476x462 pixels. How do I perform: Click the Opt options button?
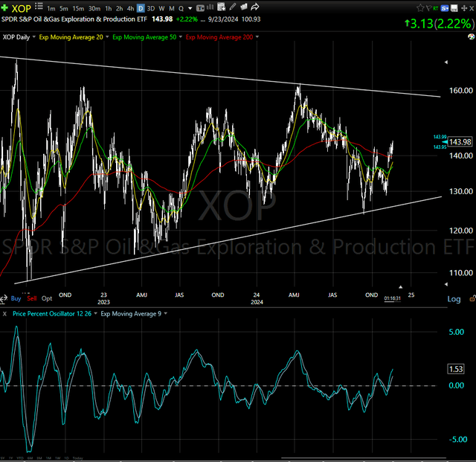point(47,298)
